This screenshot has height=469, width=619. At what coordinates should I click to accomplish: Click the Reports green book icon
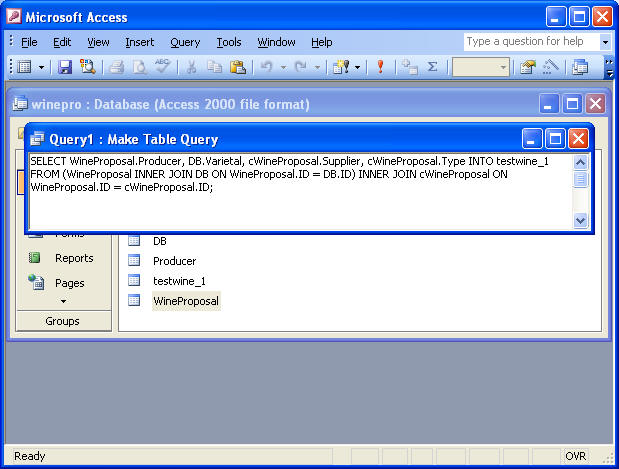point(35,258)
